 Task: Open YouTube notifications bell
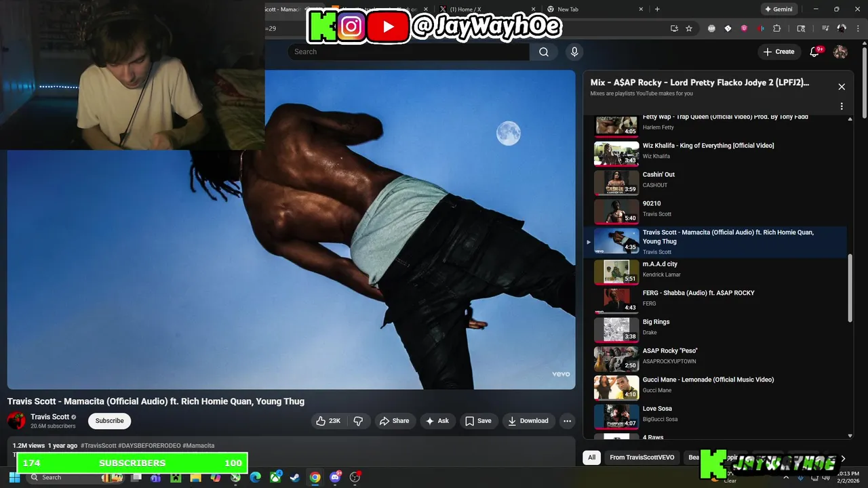tap(815, 52)
